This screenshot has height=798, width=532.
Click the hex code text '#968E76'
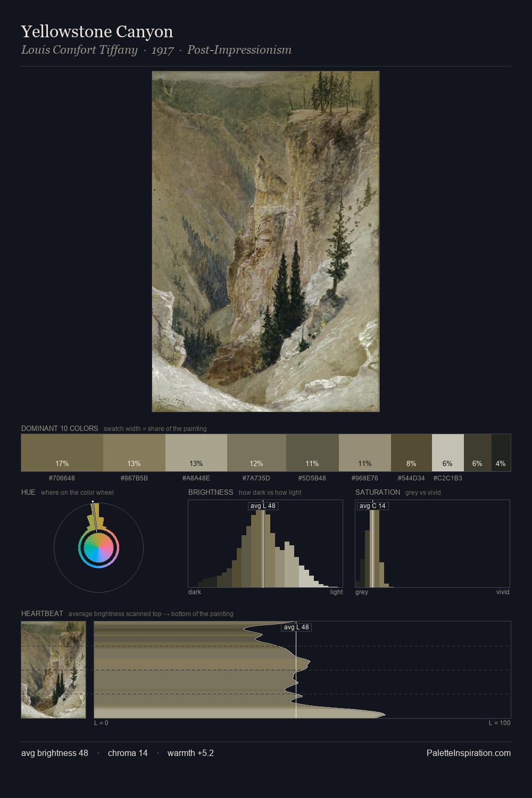[365, 478]
